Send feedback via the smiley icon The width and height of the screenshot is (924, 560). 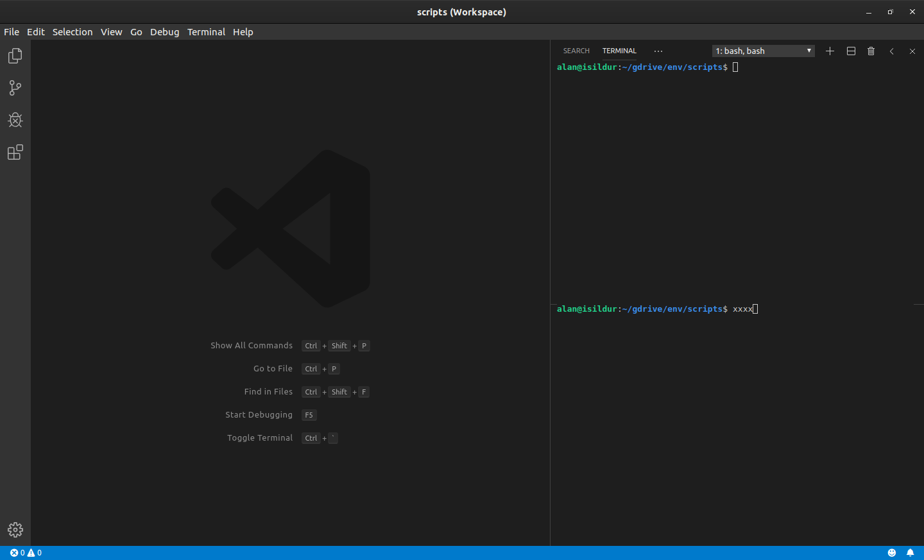(x=892, y=552)
